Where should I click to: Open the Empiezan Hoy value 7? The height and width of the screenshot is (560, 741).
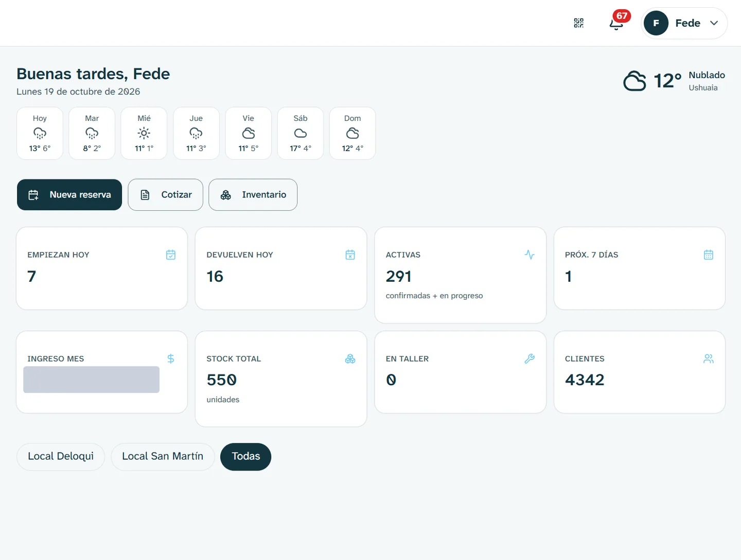coord(32,277)
